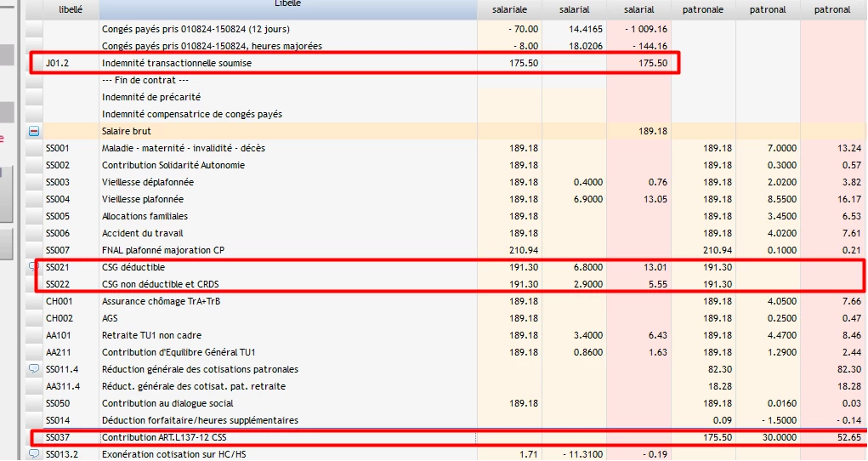This screenshot has width=868, height=461.
Task: Select the AGS label
Action: pyautogui.click(x=110, y=319)
